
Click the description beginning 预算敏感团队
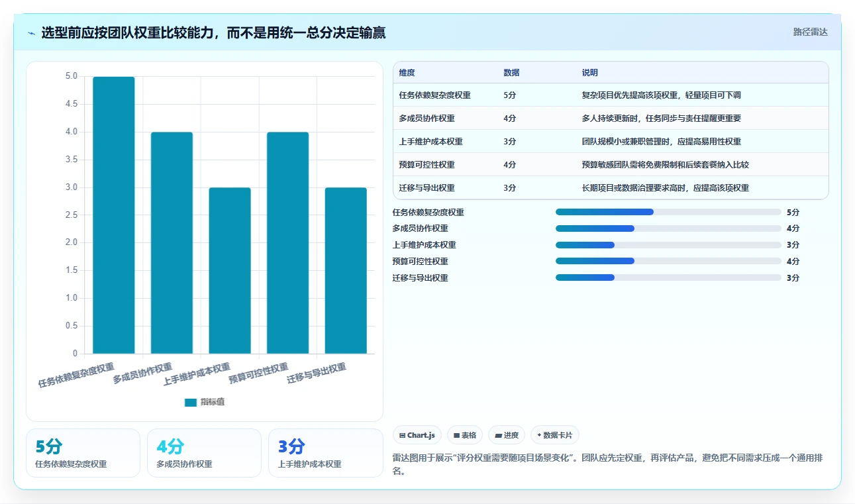665,165
